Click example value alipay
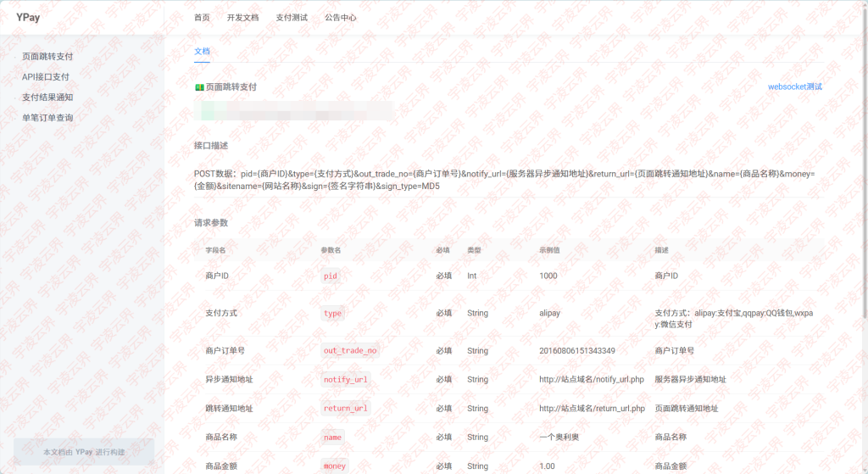The height and width of the screenshot is (474, 868). coord(549,314)
